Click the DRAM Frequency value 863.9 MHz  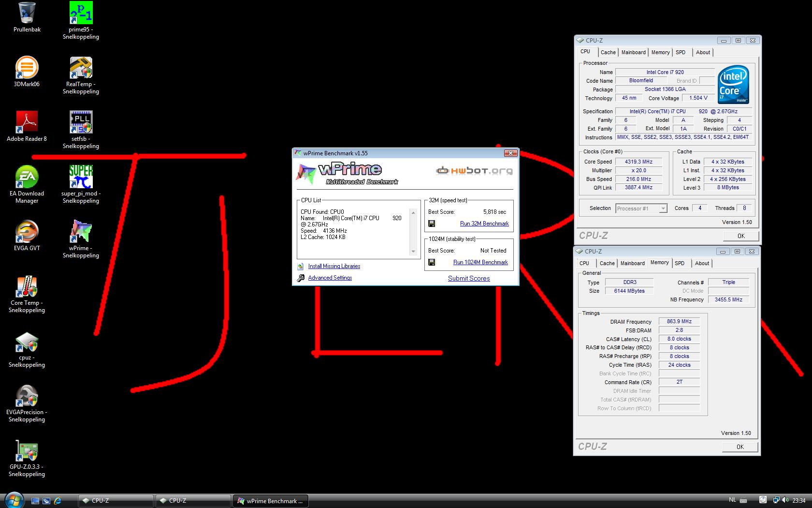point(679,321)
